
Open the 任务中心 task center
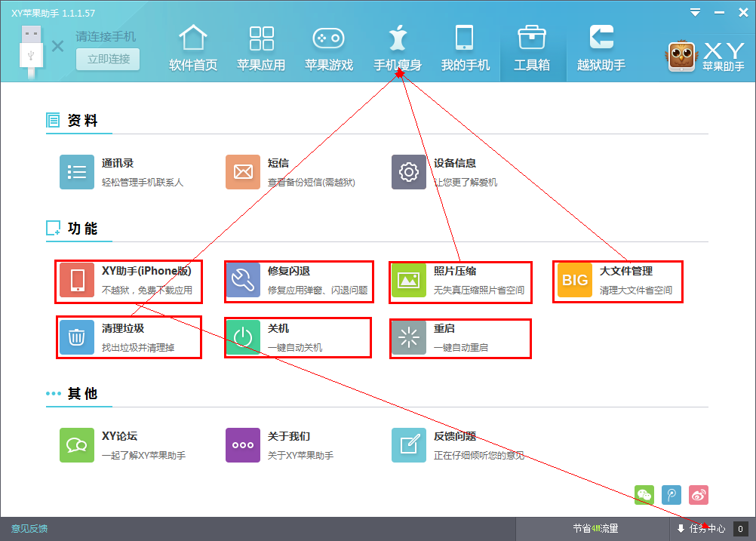click(x=702, y=529)
